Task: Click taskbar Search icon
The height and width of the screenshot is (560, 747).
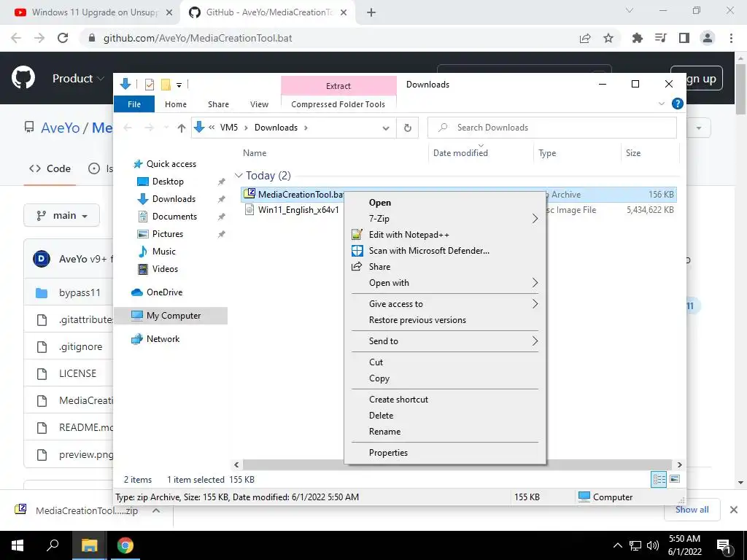Action: [53, 545]
